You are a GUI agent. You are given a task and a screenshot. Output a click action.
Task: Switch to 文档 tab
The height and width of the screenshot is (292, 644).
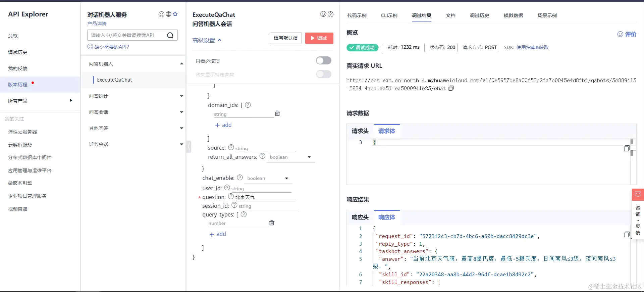tap(450, 15)
